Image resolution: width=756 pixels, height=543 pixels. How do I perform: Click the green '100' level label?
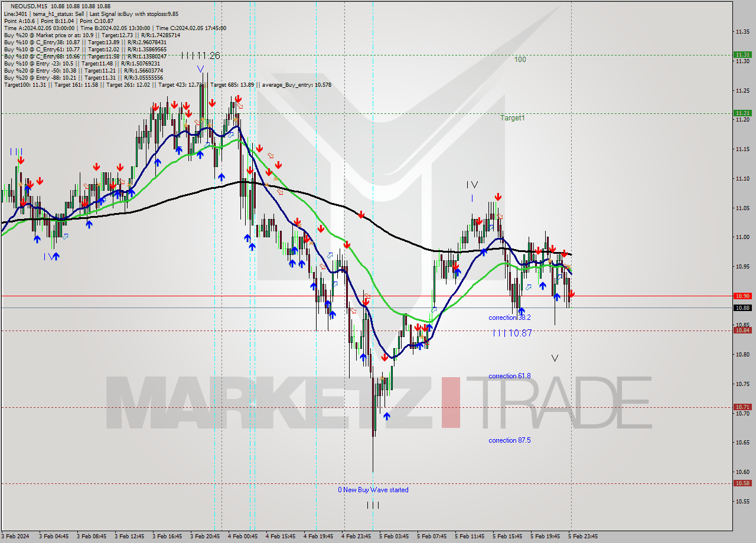(520, 60)
